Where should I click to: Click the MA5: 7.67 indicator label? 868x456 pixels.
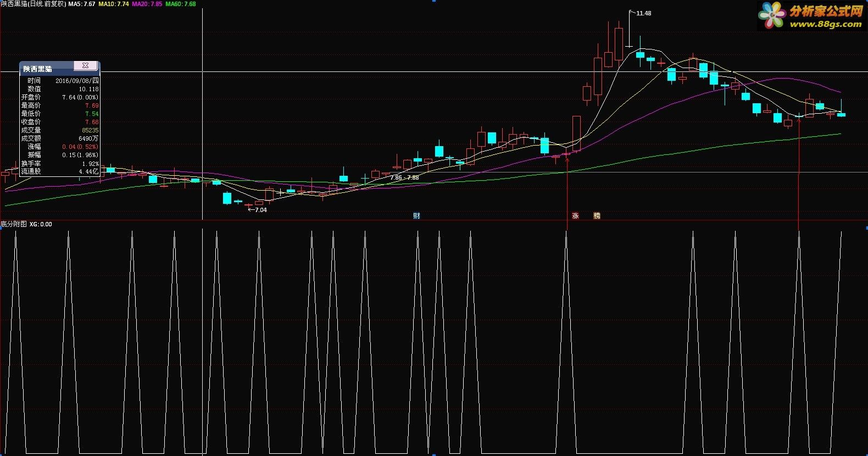[82, 4]
